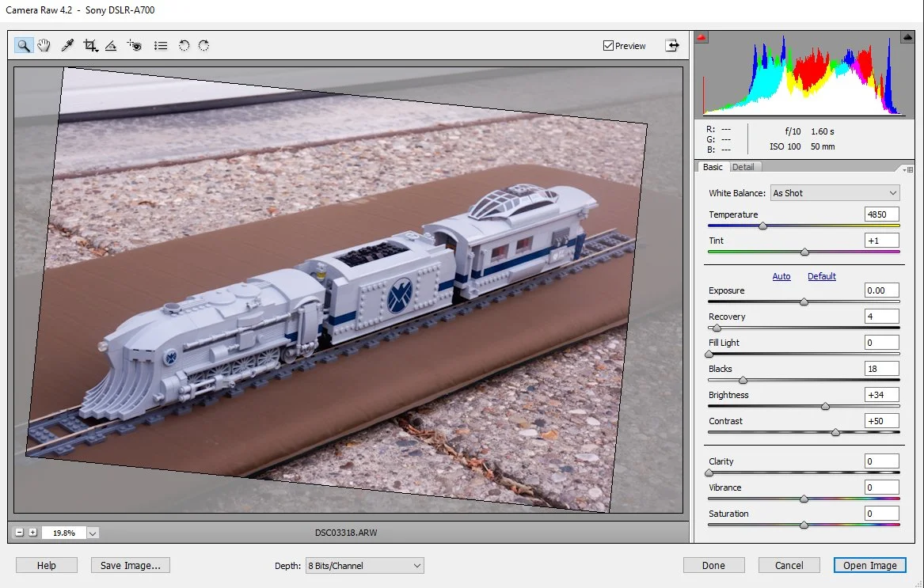This screenshot has width=924, height=588.
Task: Expand the Depth 8 Bits/Channel dropdown
Action: click(x=365, y=566)
